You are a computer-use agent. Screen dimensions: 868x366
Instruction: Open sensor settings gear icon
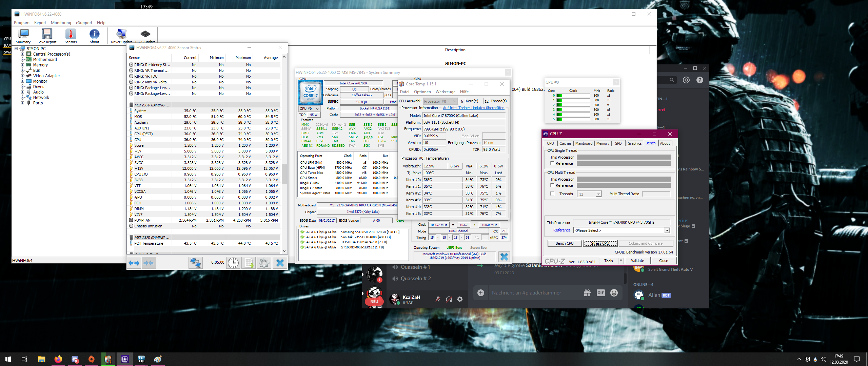coord(264,263)
